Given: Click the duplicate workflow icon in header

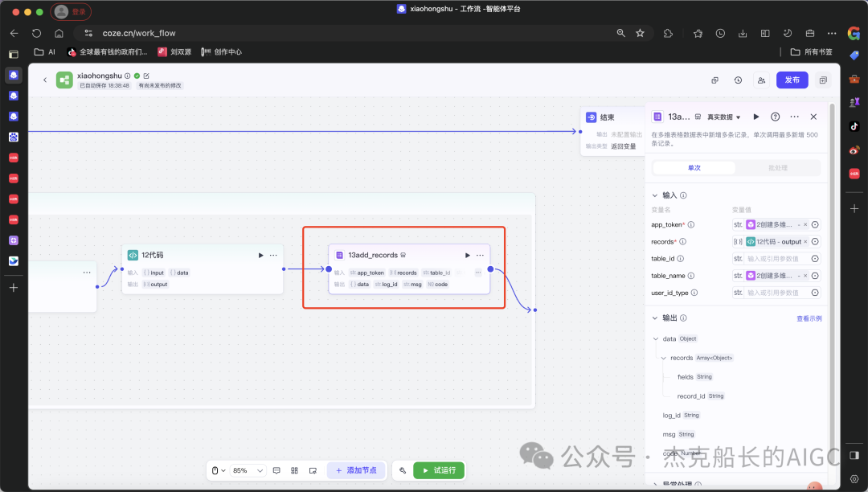Looking at the screenshot, I should [714, 80].
